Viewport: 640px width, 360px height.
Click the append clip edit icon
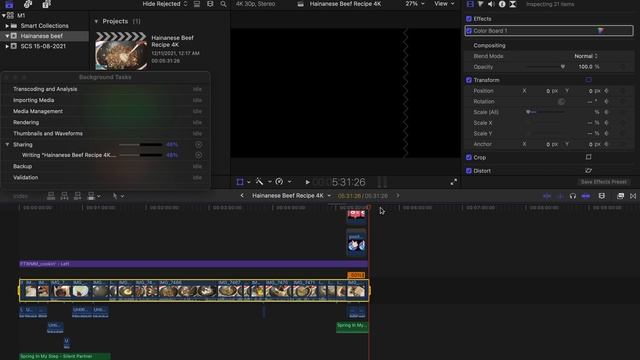[x=77, y=196]
